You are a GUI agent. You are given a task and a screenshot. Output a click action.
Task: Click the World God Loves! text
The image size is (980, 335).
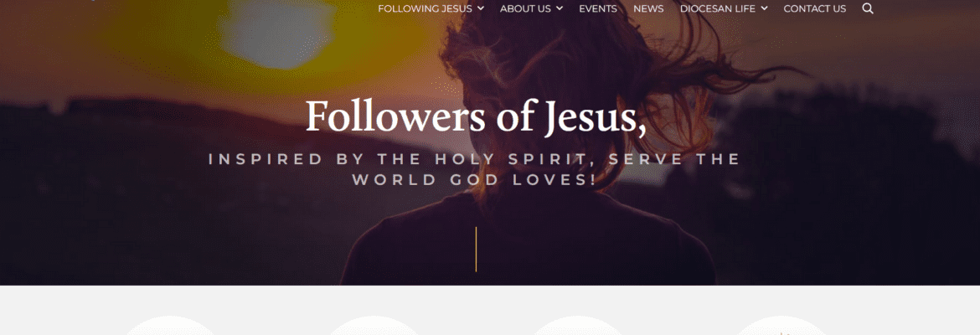pyautogui.click(x=474, y=180)
